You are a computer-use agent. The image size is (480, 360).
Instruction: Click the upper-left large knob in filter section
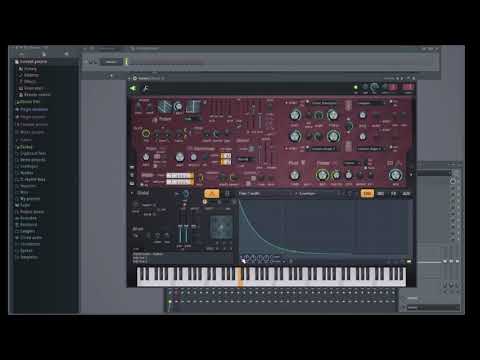(x=295, y=115)
